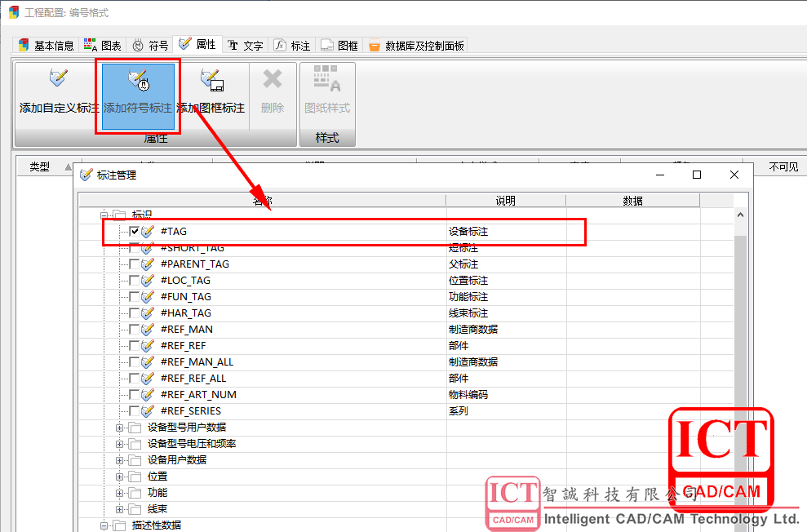Click the 删除 X icon

[273, 78]
